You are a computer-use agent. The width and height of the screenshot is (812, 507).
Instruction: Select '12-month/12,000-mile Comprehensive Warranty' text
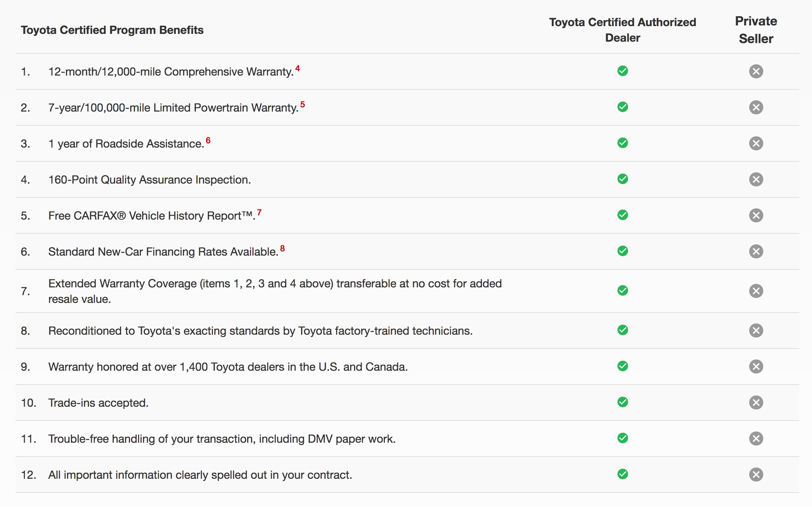171,72
